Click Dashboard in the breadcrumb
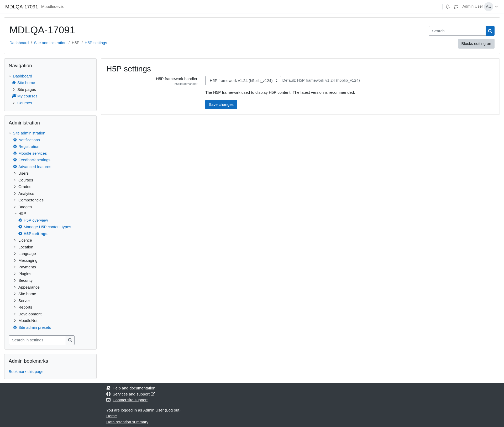The image size is (504, 427). tap(19, 43)
